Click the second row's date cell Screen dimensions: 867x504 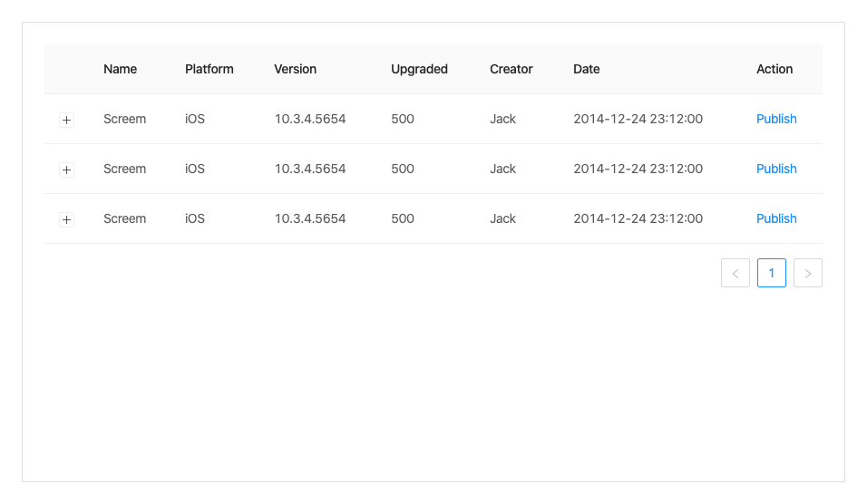[x=638, y=169]
